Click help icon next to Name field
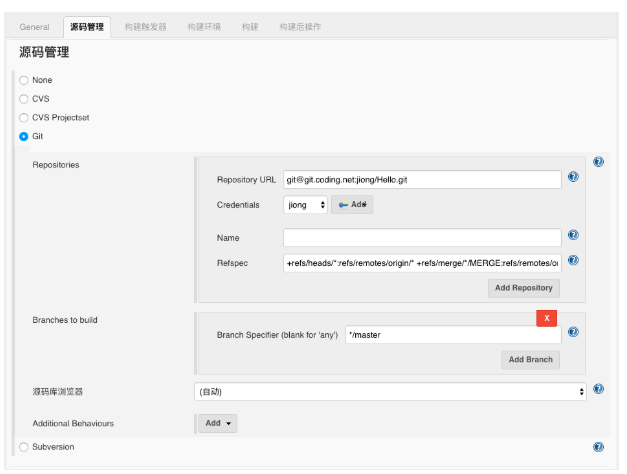 (573, 236)
